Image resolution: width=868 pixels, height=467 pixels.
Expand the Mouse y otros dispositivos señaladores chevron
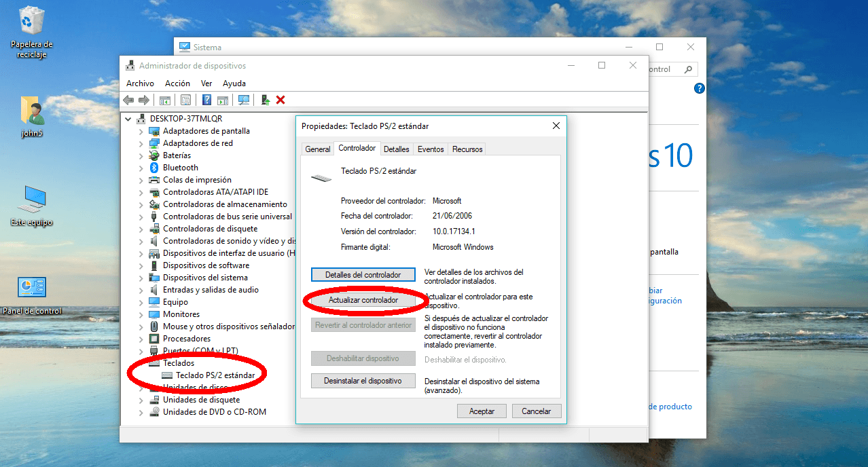coord(141,326)
